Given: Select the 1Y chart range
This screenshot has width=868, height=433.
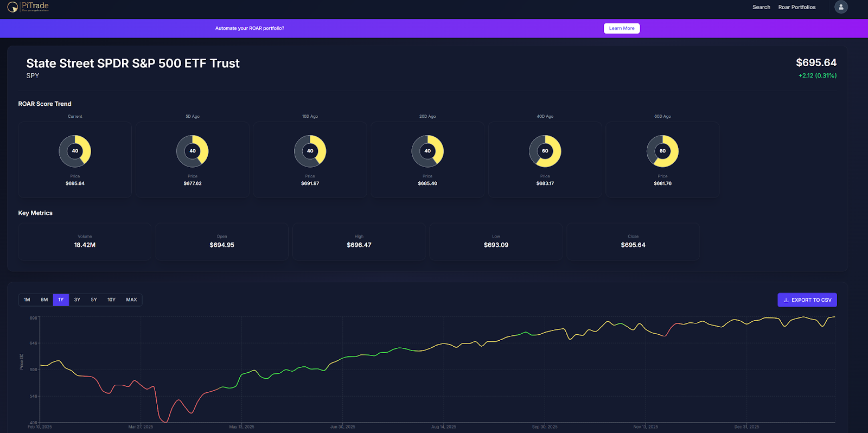Looking at the screenshot, I should coord(61,300).
